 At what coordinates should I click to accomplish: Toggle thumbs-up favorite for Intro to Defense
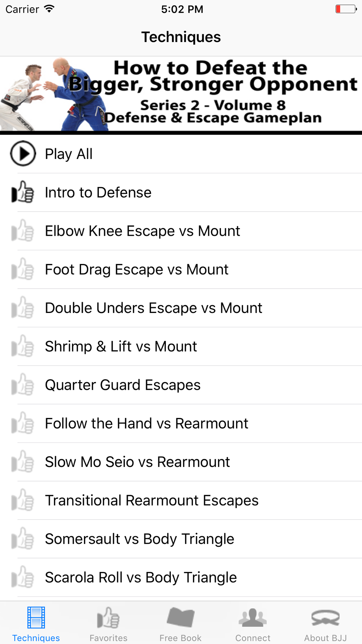point(22,192)
